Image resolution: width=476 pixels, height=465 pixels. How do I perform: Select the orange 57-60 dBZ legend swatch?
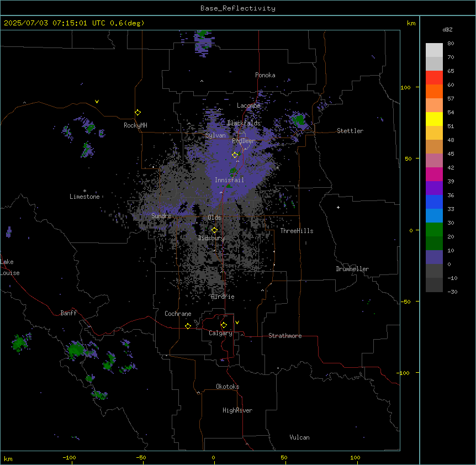click(434, 91)
